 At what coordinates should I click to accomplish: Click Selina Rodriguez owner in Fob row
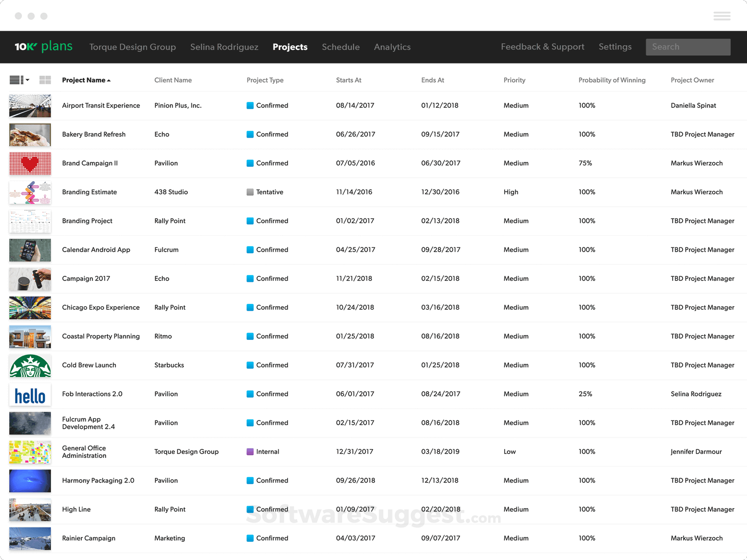696,394
